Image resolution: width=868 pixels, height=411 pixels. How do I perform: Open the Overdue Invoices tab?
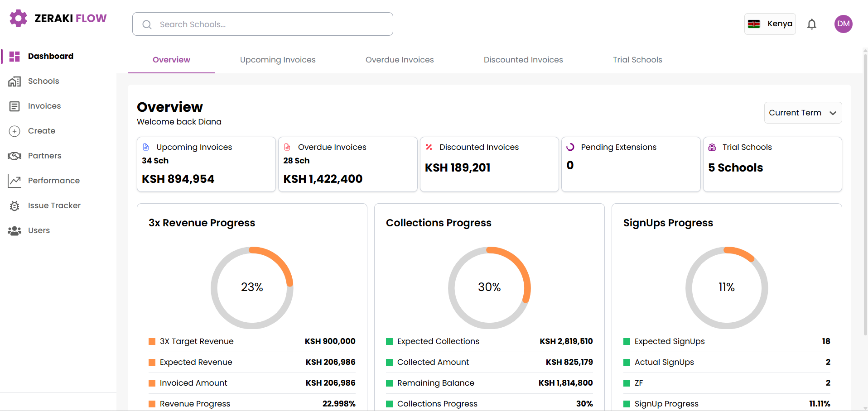(x=400, y=60)
